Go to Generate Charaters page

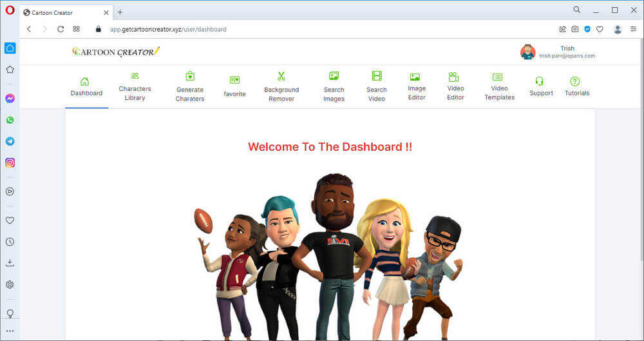[190, 87]
